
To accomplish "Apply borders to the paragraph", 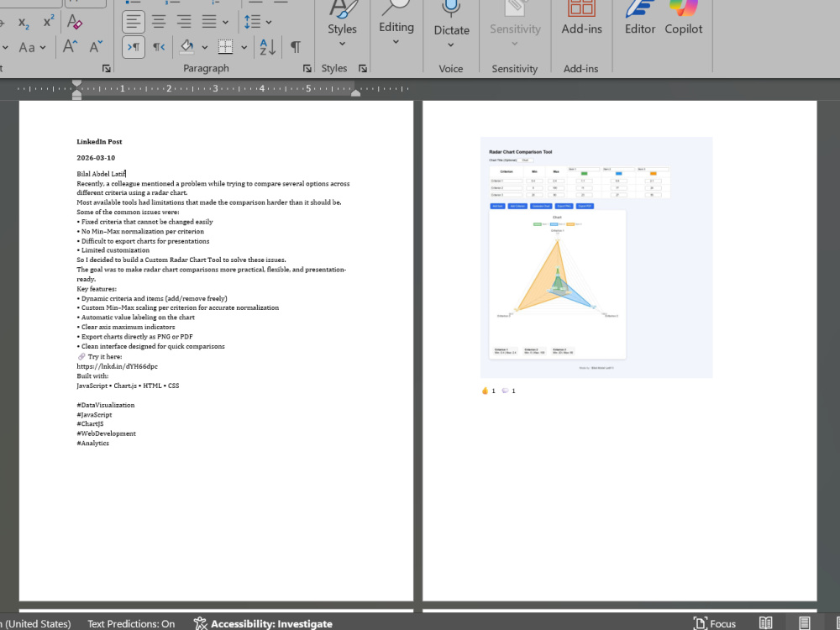I will click(x=225, y=47).
